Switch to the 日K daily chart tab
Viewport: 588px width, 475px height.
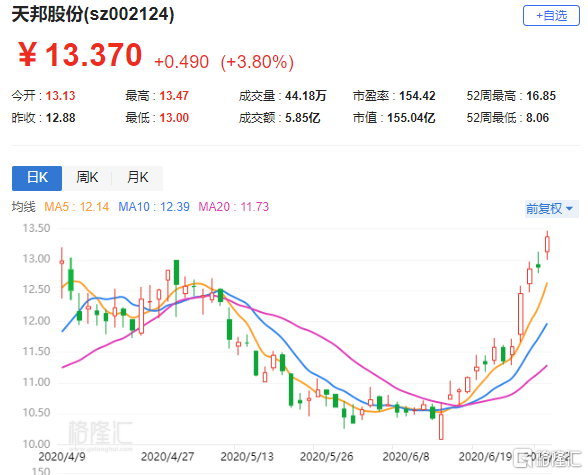pos(37,178)
